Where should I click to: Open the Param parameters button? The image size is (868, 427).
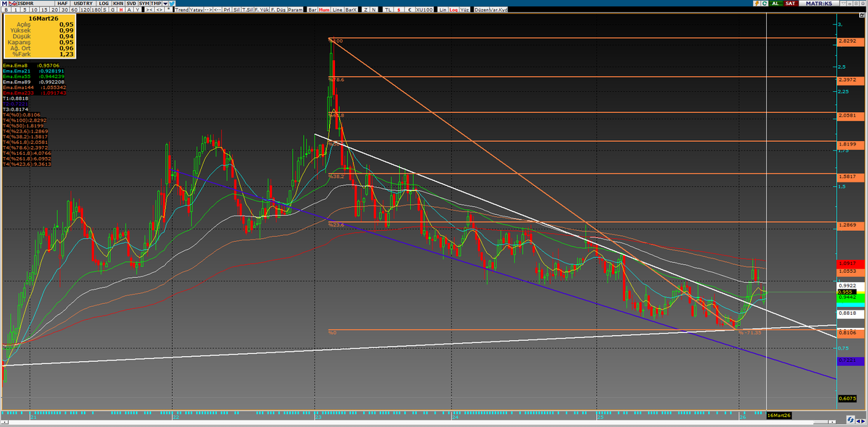[295, 10]
